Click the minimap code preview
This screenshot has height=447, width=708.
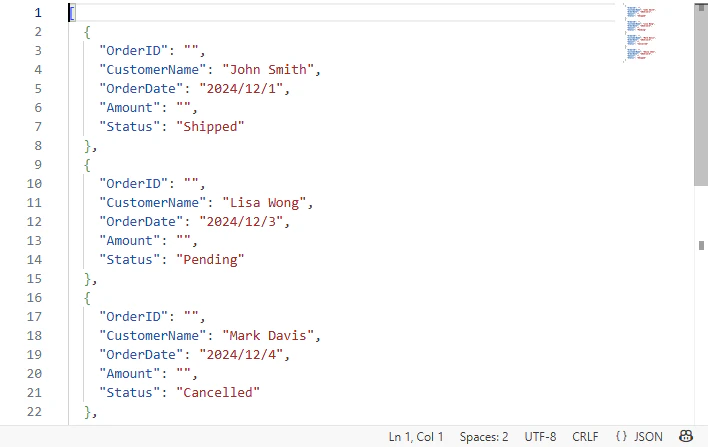(640, 33)
